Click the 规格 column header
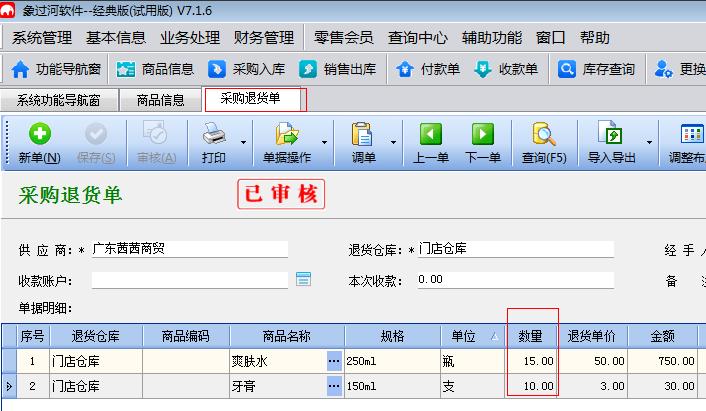Screen dimensions: 706x411 click(392, 336)
